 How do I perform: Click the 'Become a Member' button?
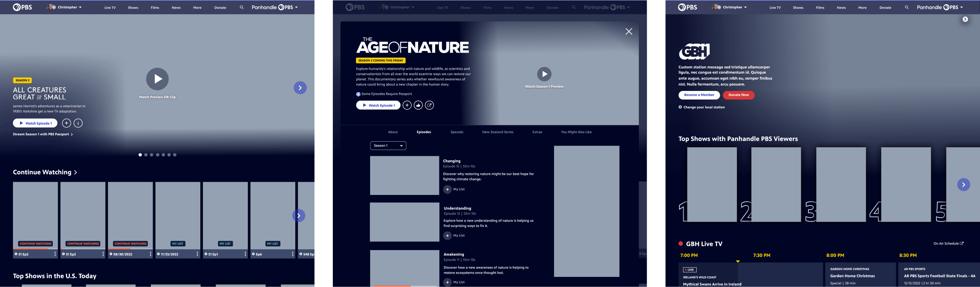[x=699, y=95]
